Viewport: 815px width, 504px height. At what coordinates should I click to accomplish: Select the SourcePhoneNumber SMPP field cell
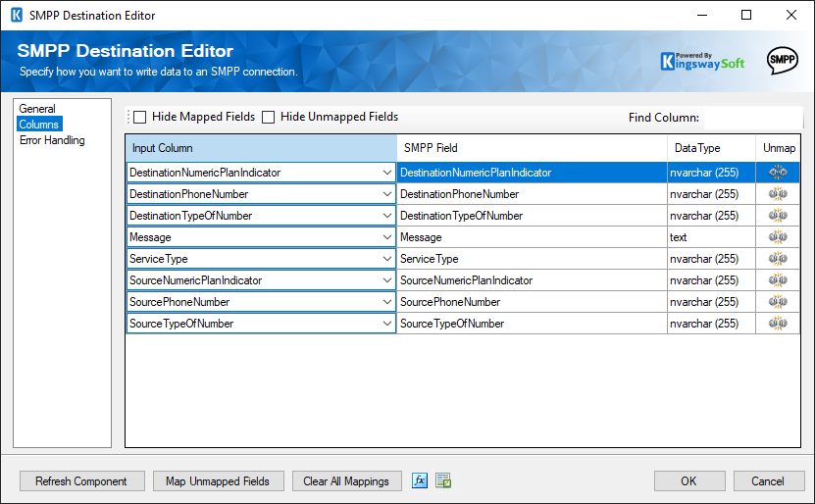[x=532, y=301]
